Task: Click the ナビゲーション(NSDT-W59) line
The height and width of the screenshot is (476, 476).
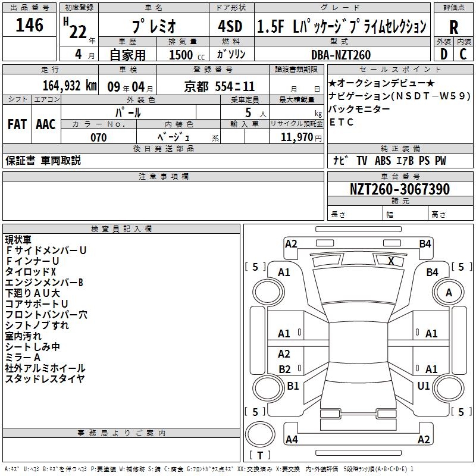Action: pyautogui.click(x=399, y=96)
